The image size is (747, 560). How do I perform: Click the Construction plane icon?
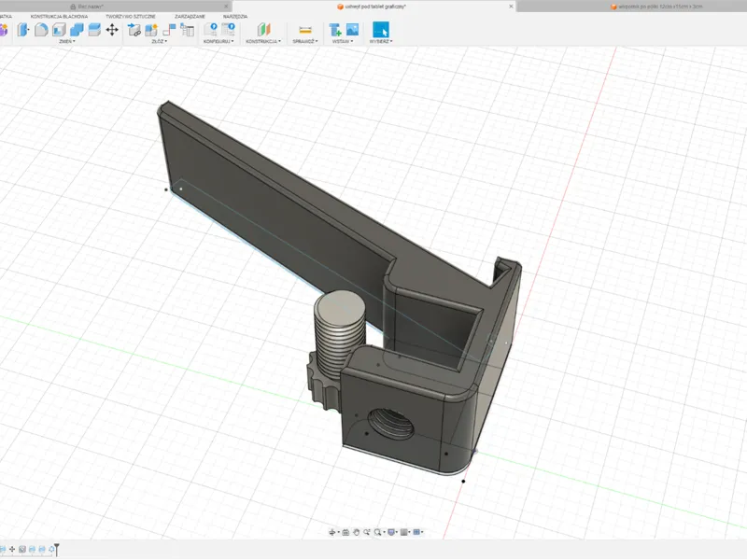pos(263,30)
